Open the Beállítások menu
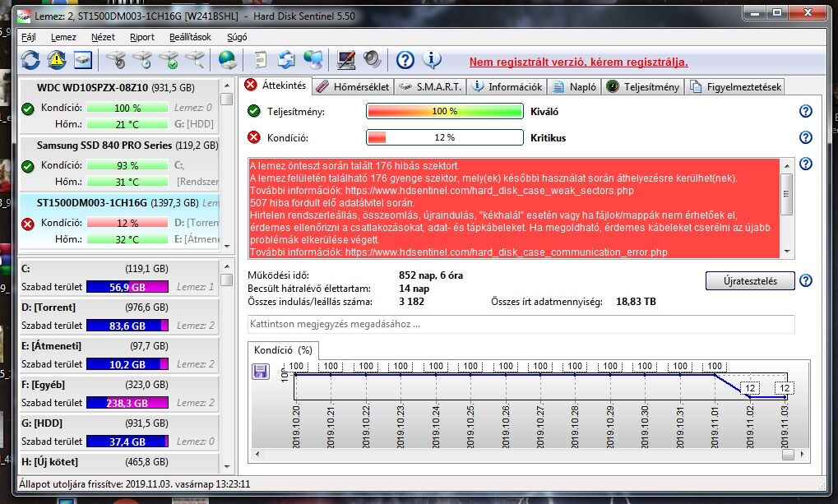838x504 pixels. 190,37
